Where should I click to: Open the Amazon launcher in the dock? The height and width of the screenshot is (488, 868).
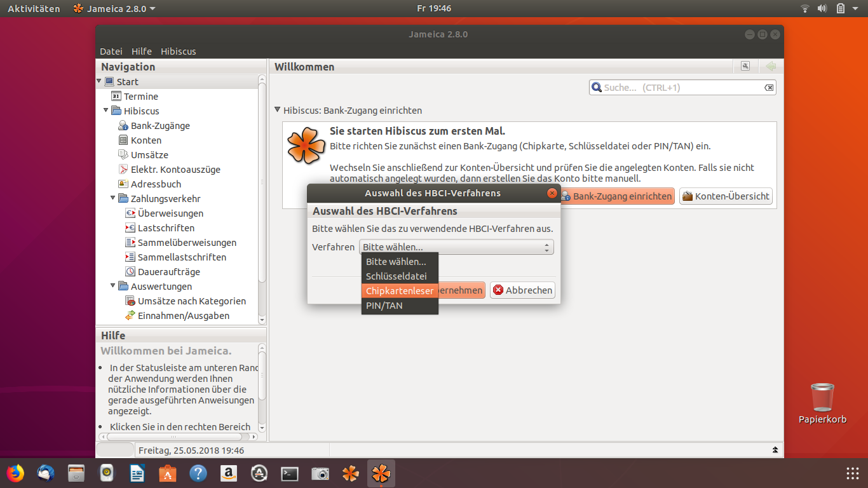pyautogui.click(x=229, y=473)
